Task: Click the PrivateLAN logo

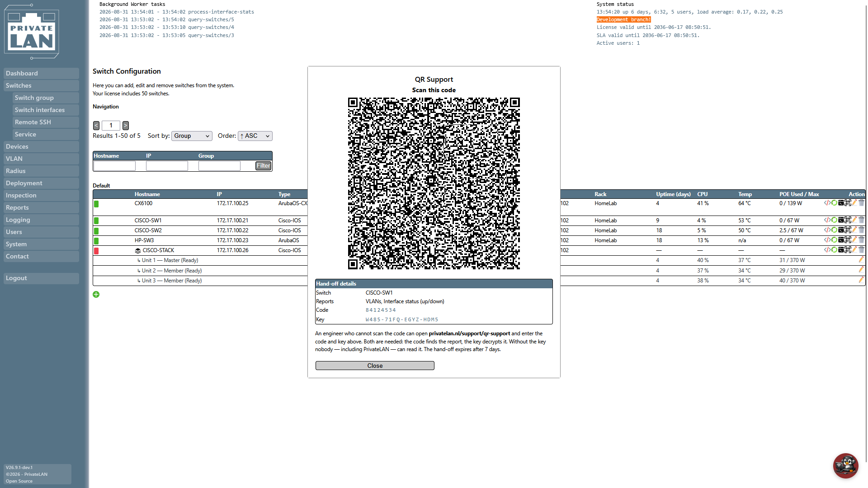Action: pos(32,32)
